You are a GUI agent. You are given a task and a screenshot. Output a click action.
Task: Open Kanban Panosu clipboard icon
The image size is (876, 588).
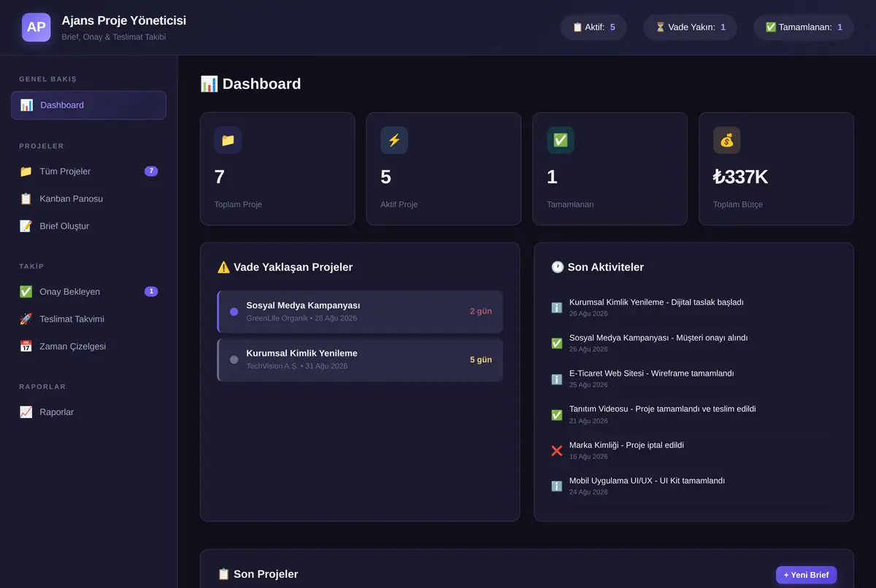click(x=26, y=198)
